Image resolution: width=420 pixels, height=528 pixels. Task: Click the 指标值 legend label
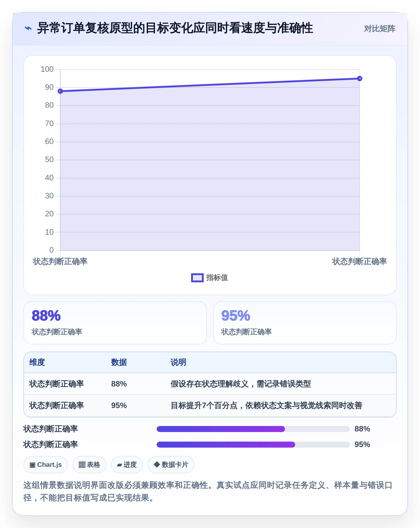coord(217,278)
